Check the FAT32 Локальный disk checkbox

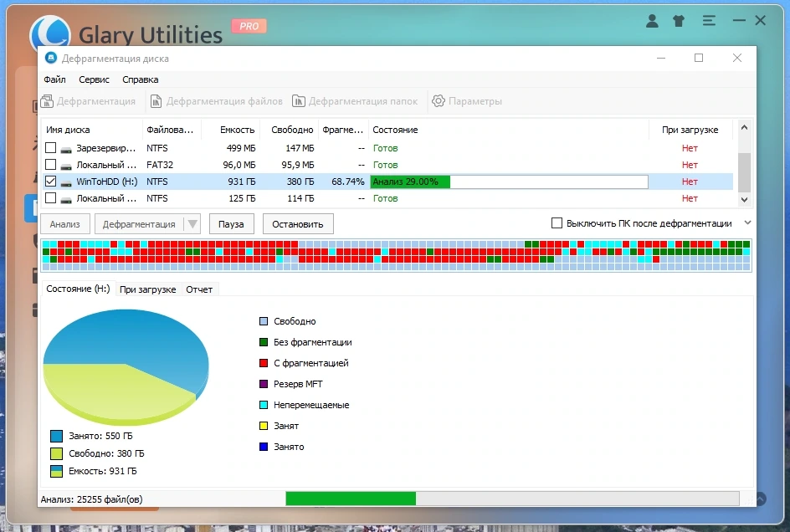point(50,164)
